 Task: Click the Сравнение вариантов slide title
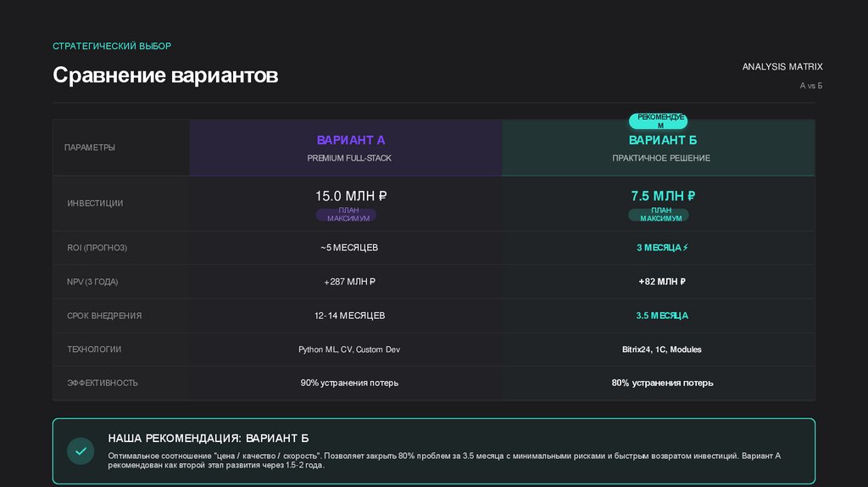(165, 76)
